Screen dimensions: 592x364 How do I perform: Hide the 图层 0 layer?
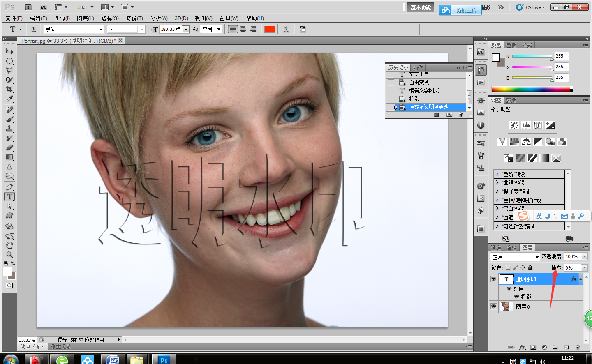click(493, 306)
